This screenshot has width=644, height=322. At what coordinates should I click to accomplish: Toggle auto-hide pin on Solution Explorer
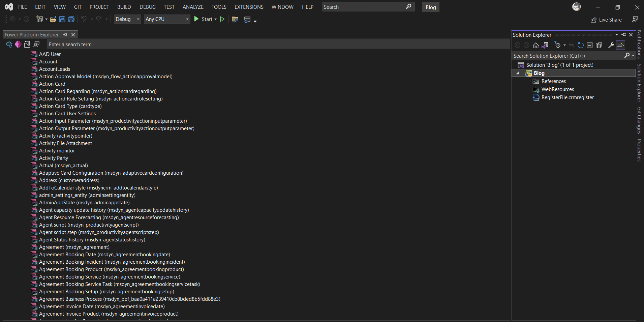coord(624,35)
